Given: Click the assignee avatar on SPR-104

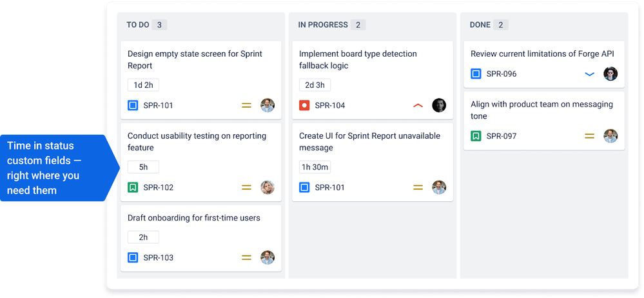Looking at the screenshot, I should tap(439, 105).
